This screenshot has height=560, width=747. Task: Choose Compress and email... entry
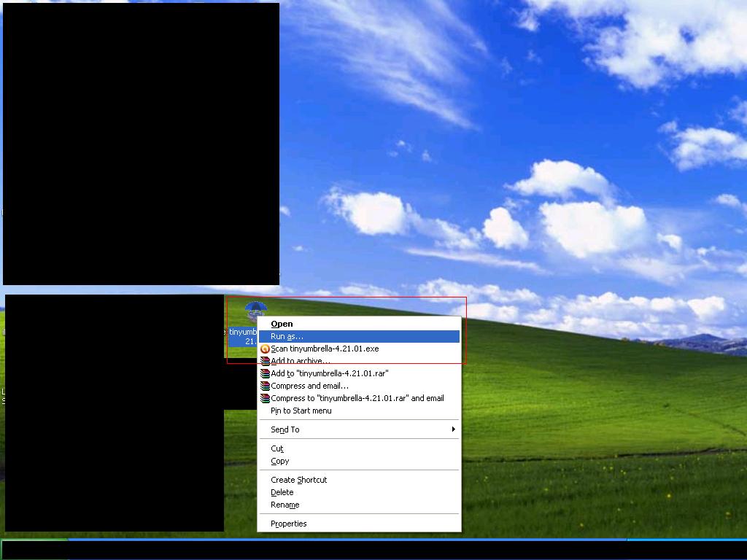[359, 386]
